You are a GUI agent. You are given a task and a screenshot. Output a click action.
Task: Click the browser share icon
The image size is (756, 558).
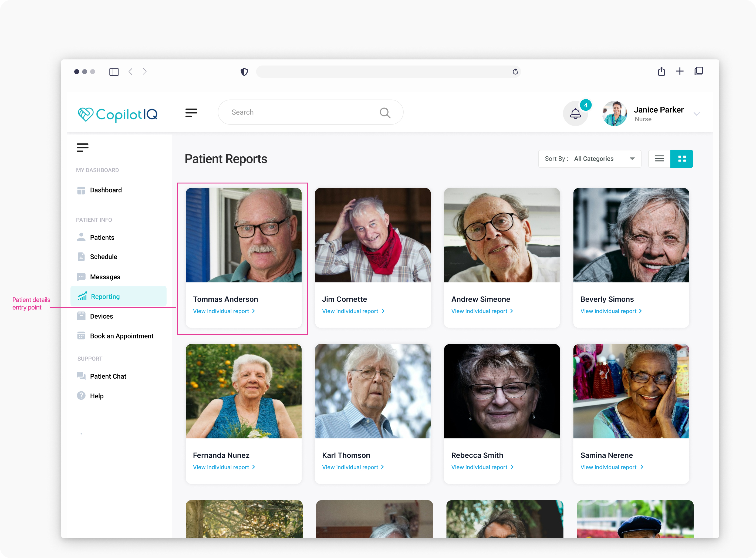tap(661, 71)
